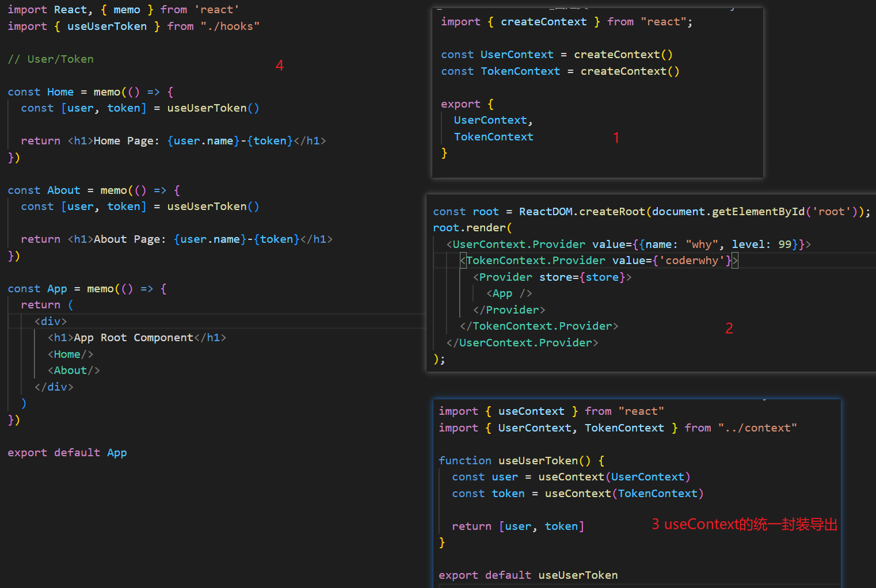This screenshot has width=876, height=588.
Task: Click the "return [user, token]" statement
Action: [518, 526]
